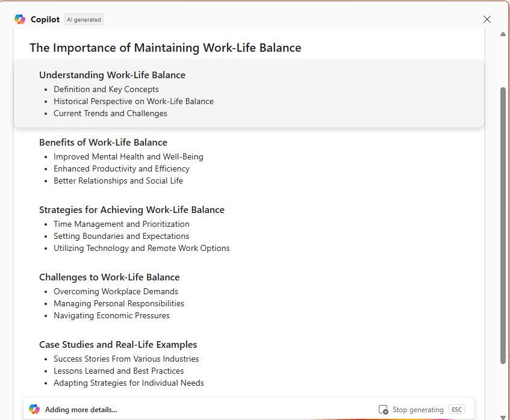Click the ESC key badge

click(456, 409)
